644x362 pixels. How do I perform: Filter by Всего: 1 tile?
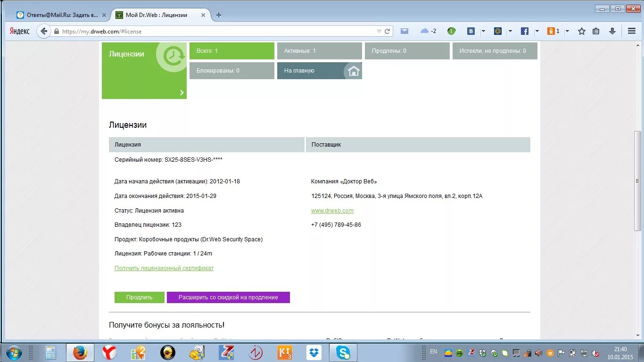[232, 51]
